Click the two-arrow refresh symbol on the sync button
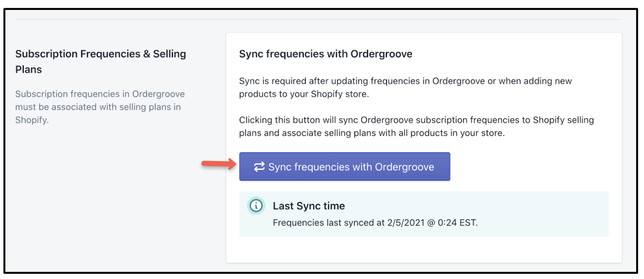The height and width of the screenshot is (279, 644). pos(259,167)
